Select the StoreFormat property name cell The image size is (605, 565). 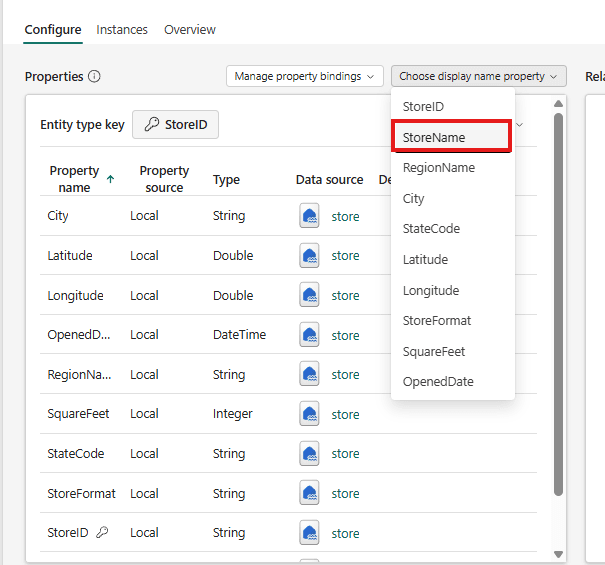click(81, 493)
